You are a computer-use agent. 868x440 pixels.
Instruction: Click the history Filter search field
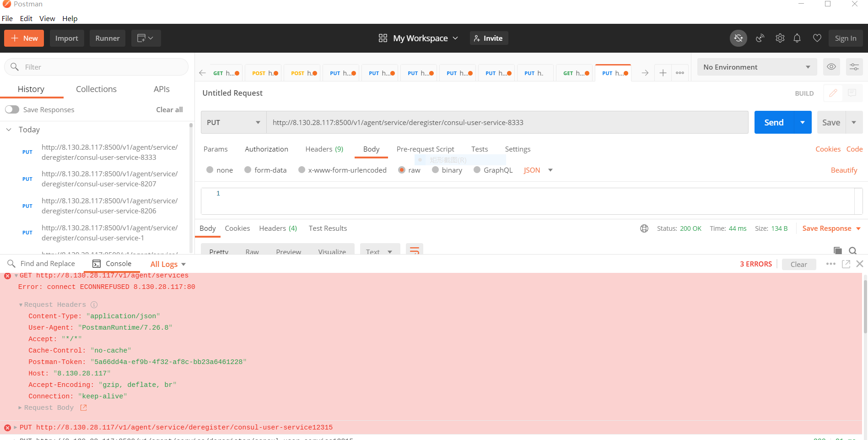(96, 67)
